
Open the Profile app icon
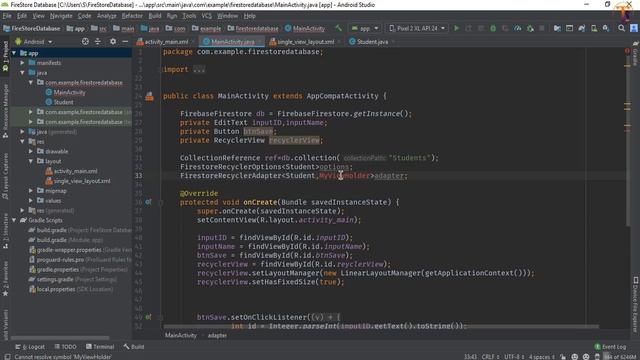[518, 28]
